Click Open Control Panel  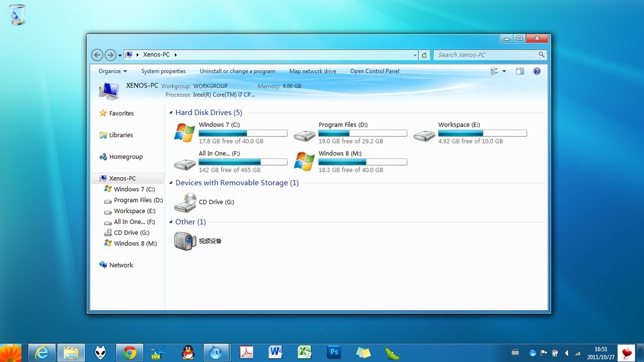pyautogui.click(x=374, y=71)
